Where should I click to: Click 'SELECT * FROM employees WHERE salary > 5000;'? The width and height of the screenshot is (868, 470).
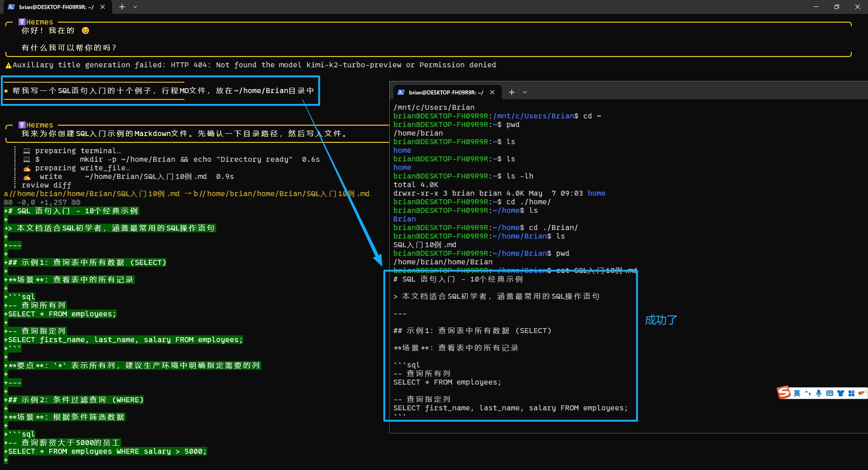[x=108, y=451]
